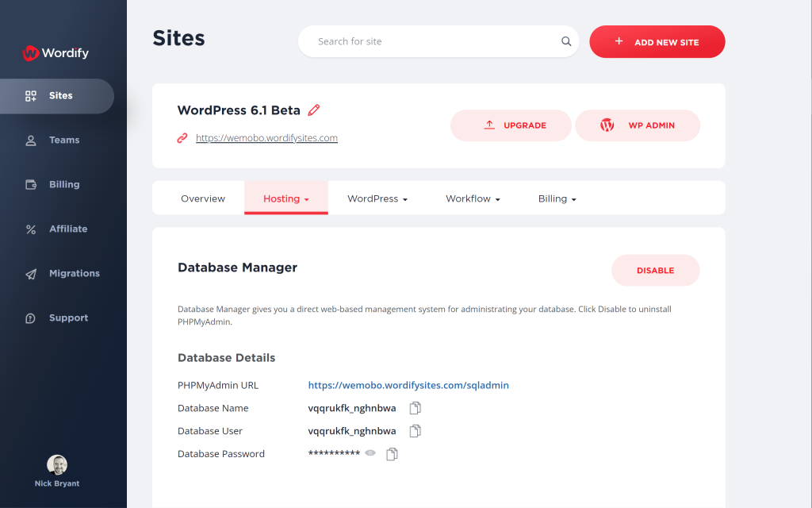This screenshot has height=508, width=812.
Task: Copy the Database Name value
Action: 415,407
